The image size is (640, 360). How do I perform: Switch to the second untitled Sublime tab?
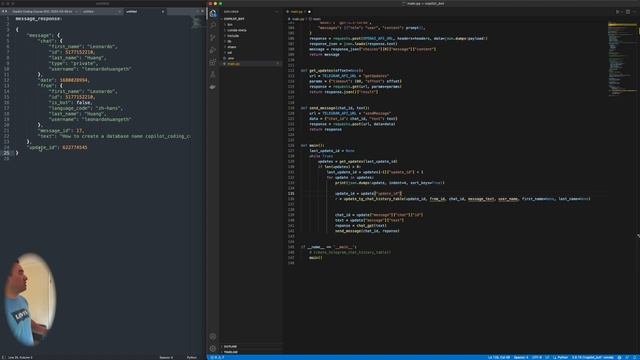101,11
